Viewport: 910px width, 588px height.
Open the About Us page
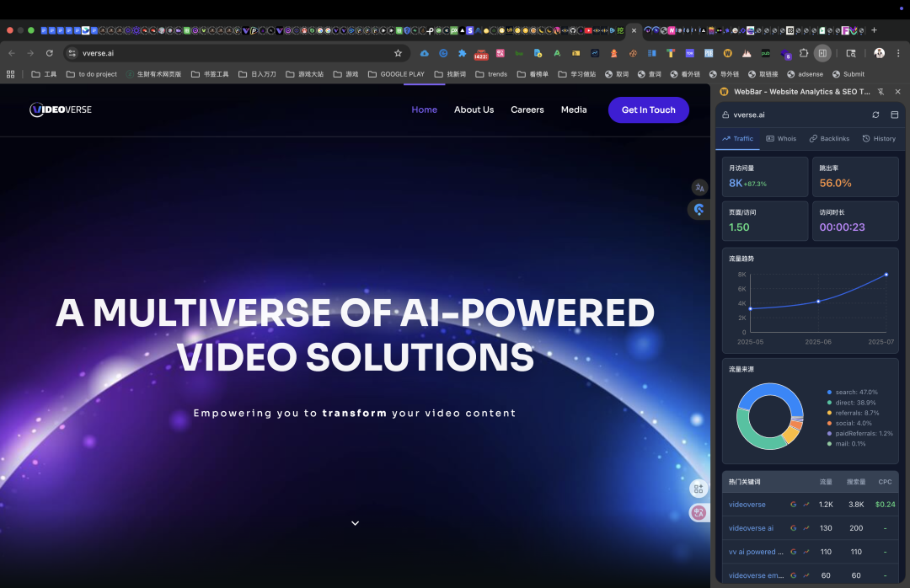(x=474, y=110)
